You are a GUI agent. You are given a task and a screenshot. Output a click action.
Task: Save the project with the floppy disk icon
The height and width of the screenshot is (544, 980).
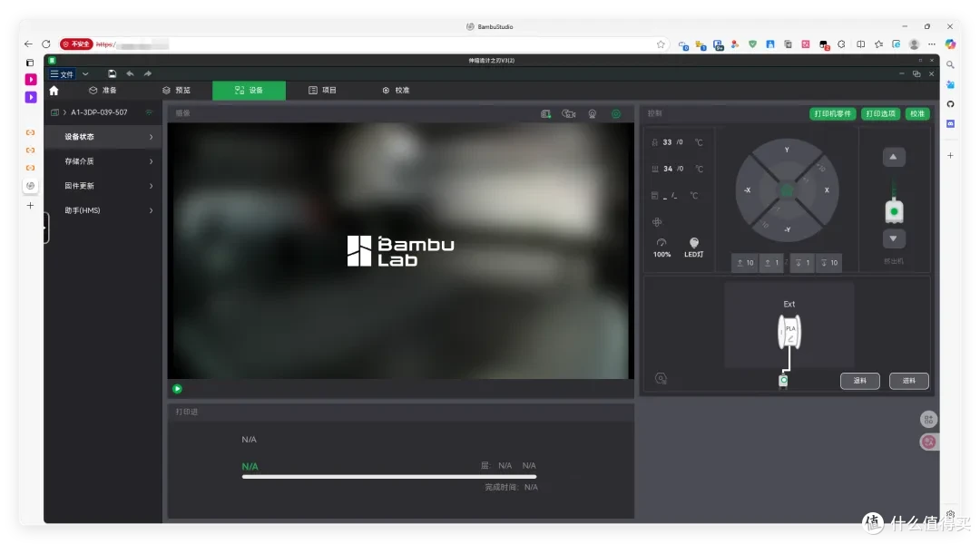tap(112, 73)
